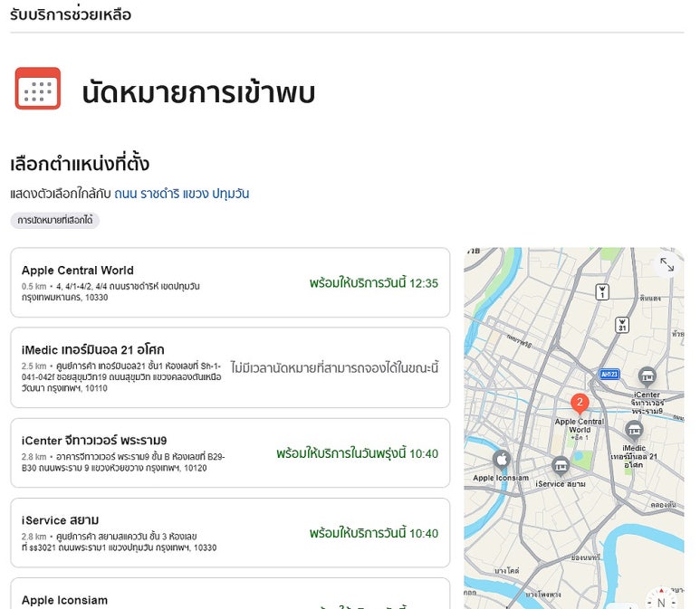Click the เลือกตำแหน่งที่ตั้ง section heading

80,163
